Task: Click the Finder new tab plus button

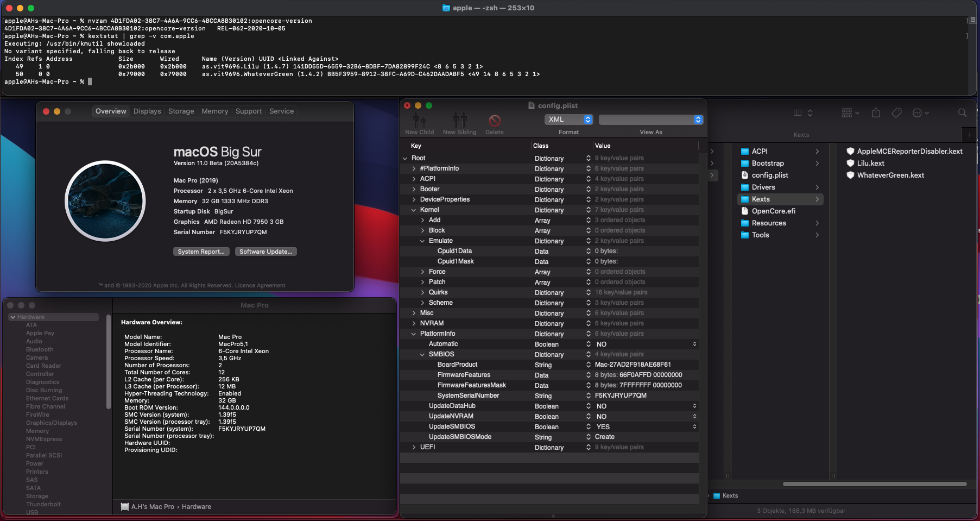Action: [x=969, y=134]
